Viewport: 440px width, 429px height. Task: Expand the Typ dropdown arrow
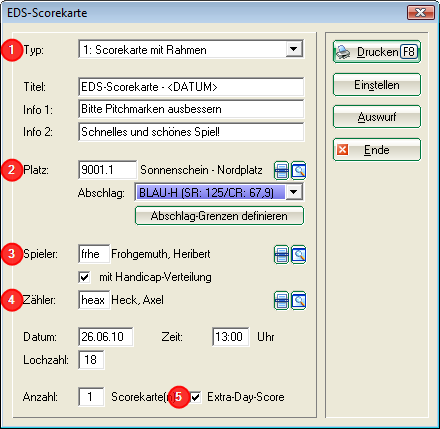pos(294,49)
